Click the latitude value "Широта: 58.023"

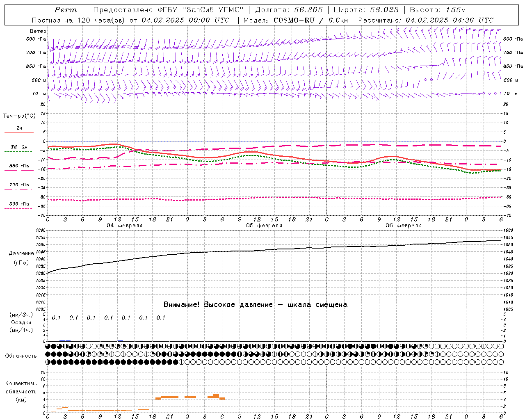366,10
